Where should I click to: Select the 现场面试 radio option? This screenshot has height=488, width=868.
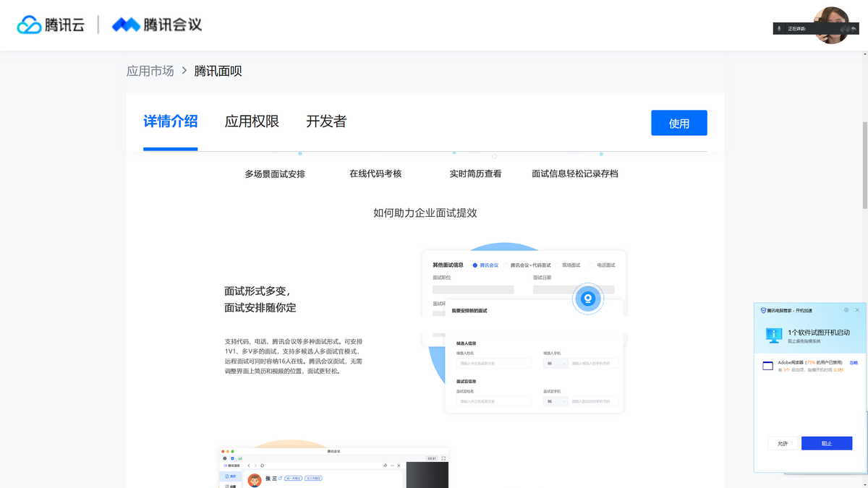[557, 265]
